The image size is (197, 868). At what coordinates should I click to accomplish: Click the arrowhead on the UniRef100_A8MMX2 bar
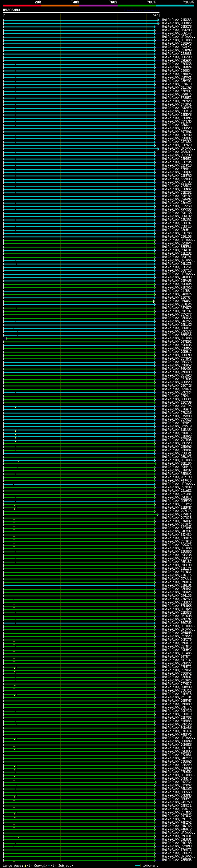click(x=158, y=24)
